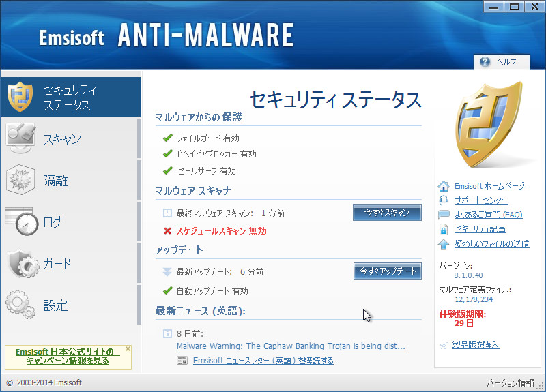Open the Emsisoft 日本公式サイト campaign link
The height and width of the screenshot is (392, 546).
point(68,356)
